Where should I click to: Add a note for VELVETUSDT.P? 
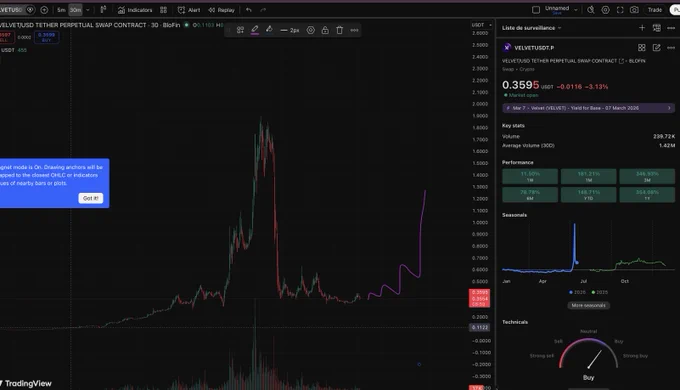click(657, 48)
